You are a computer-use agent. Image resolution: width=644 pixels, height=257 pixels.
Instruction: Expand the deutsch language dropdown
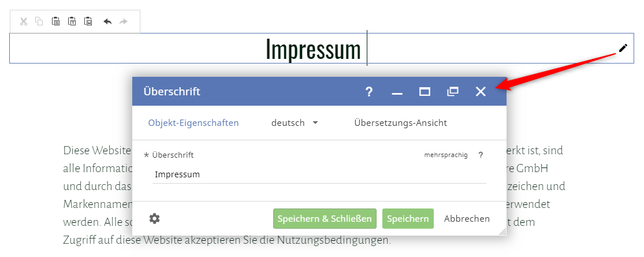point(295,123)
